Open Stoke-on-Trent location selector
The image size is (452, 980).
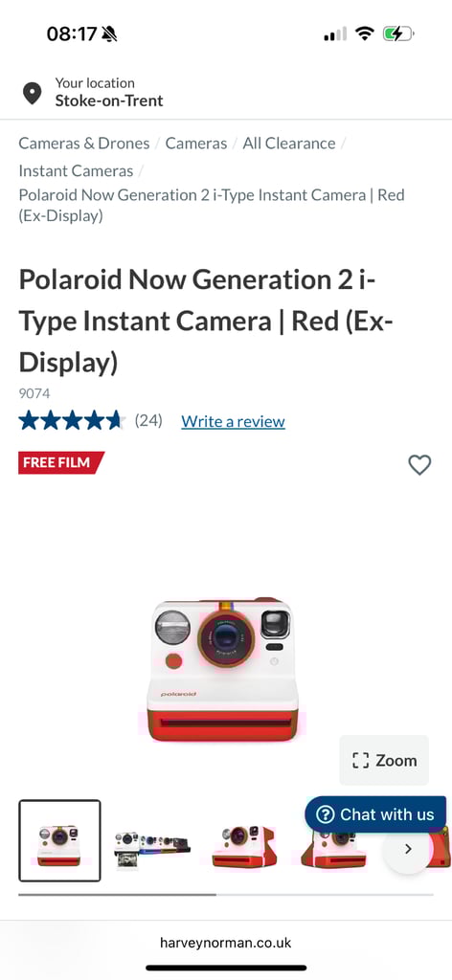coord(109,100)
